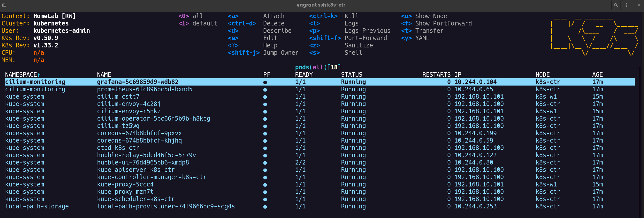Viewport: 644px width, 218px height.
Task: Click the vagrant ssh k8s-ctr window title
Action: click(x=321, y=5)
